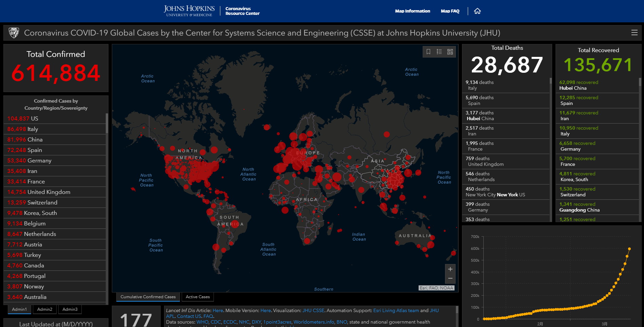Select the United Kingdom confirmed cases row
Image resolution: width=644 pixels, height=327 pixels.
click(55, 192)
